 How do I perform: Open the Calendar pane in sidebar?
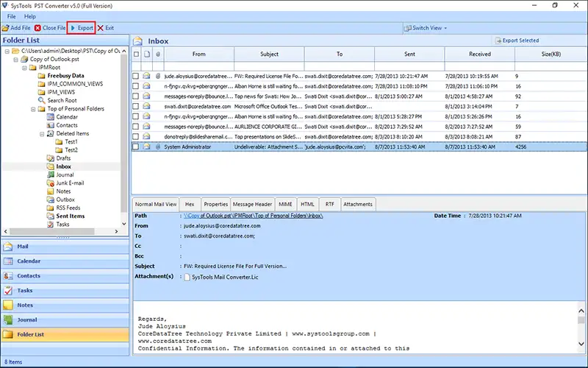point(29,261)
